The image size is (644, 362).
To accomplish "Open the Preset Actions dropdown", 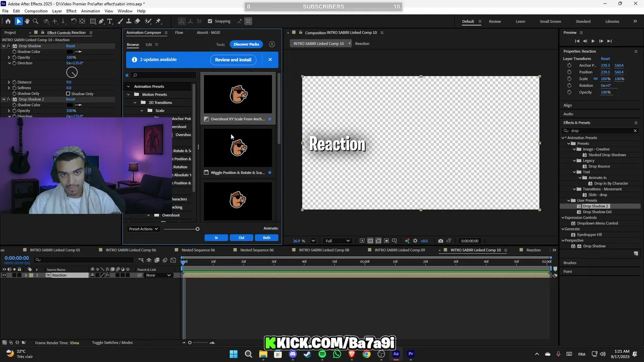I will 143,229.
